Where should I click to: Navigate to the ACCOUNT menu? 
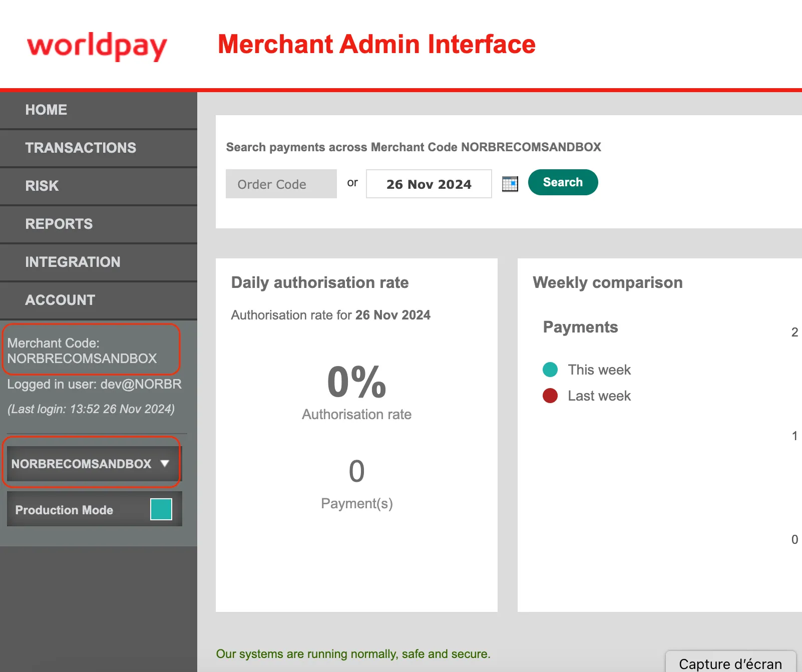point(99,300)
